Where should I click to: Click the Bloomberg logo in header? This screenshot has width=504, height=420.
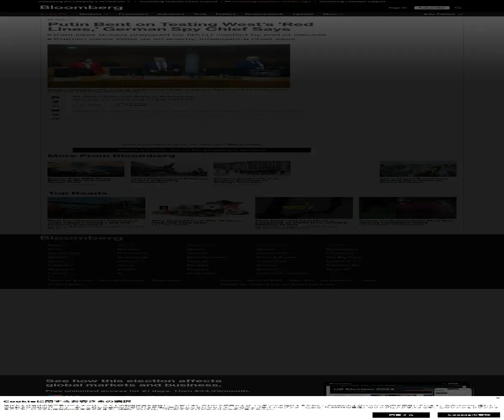[x=81, y=7]
